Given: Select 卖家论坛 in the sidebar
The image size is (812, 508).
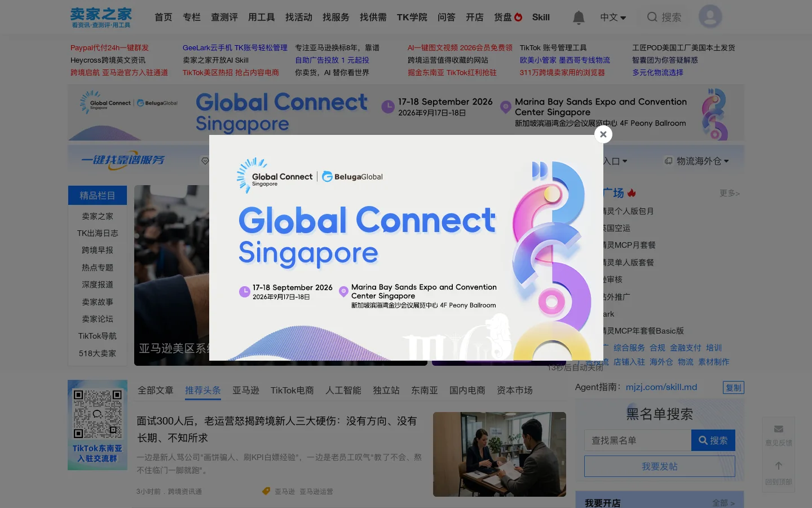Looking at the screenshot, I should pyautogui.click(x=98, y=319).
